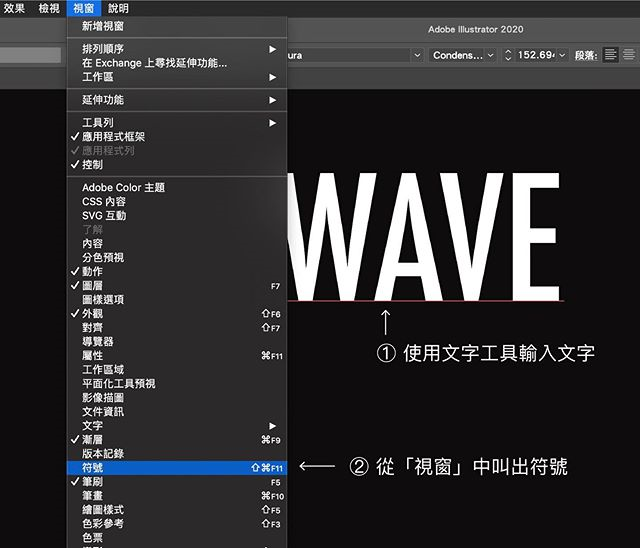Image resolution: width=640 pixels, height=548 pixels.
Task: Select the align left paragraph icon
Action: pos(611,54)
